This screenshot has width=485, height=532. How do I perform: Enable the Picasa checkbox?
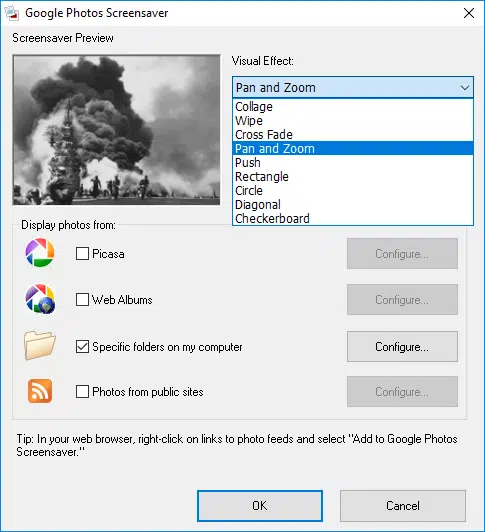click(x=82, y=253)
